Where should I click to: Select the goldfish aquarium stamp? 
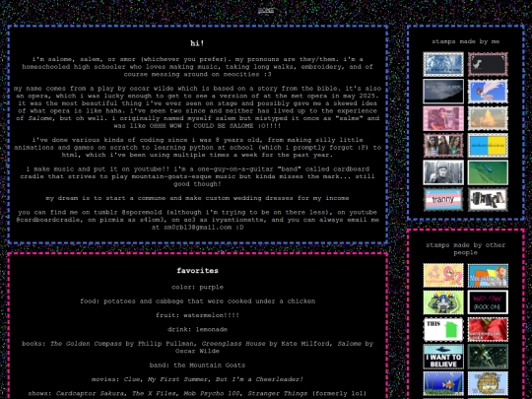(x=443, y=384)
